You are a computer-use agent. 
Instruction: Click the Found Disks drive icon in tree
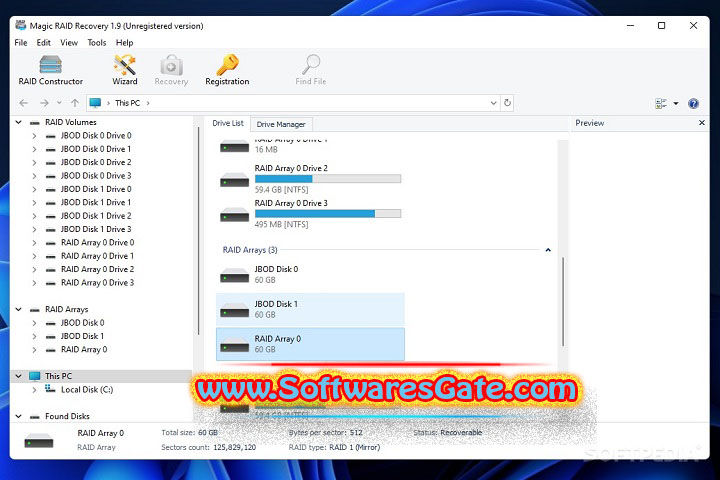pyautogui.click(x=34, y=417)
